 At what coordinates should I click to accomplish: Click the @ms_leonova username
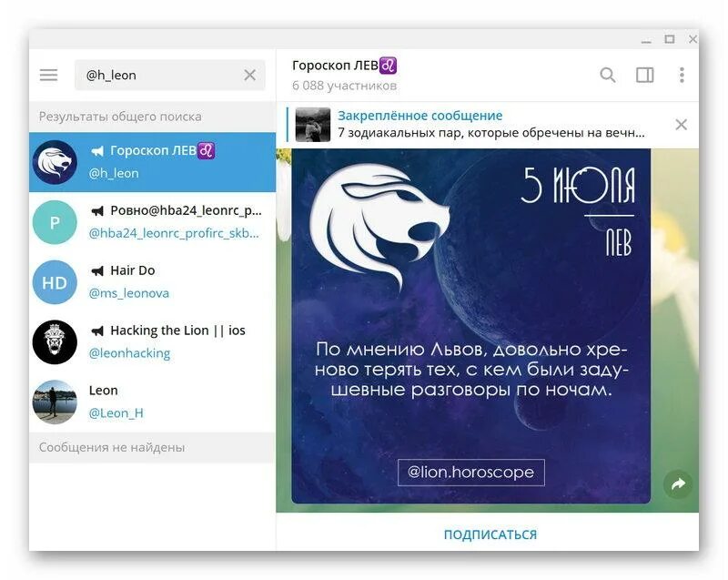(x=129, y=293)
